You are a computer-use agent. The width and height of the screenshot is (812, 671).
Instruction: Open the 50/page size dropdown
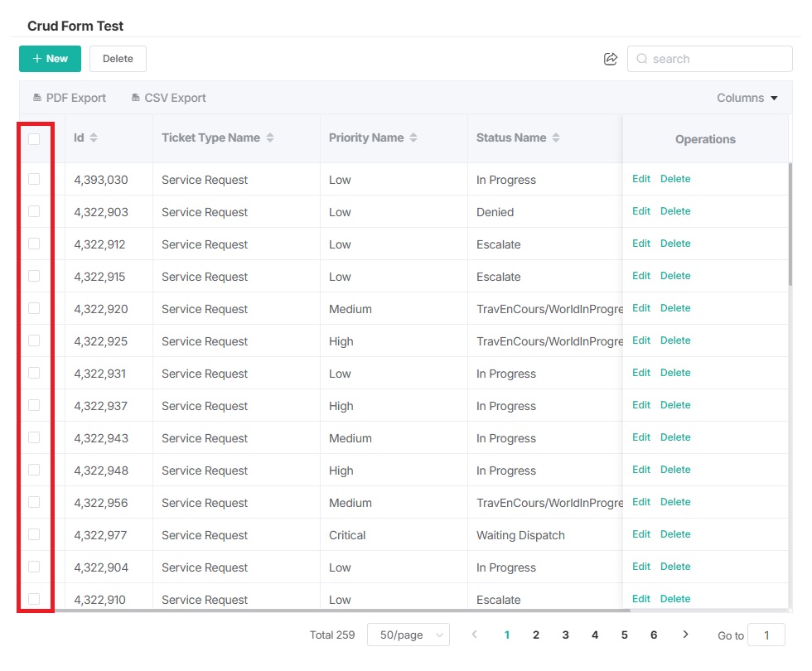pos(408,635)
